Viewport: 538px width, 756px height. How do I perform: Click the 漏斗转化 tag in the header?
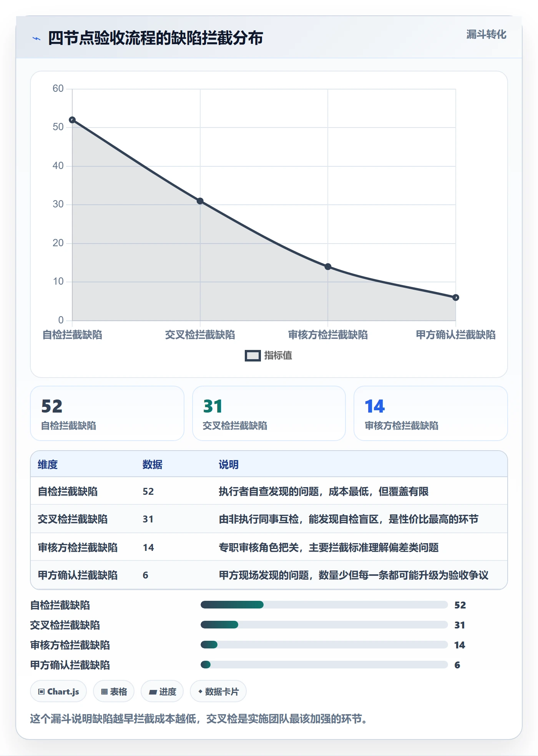486,35
